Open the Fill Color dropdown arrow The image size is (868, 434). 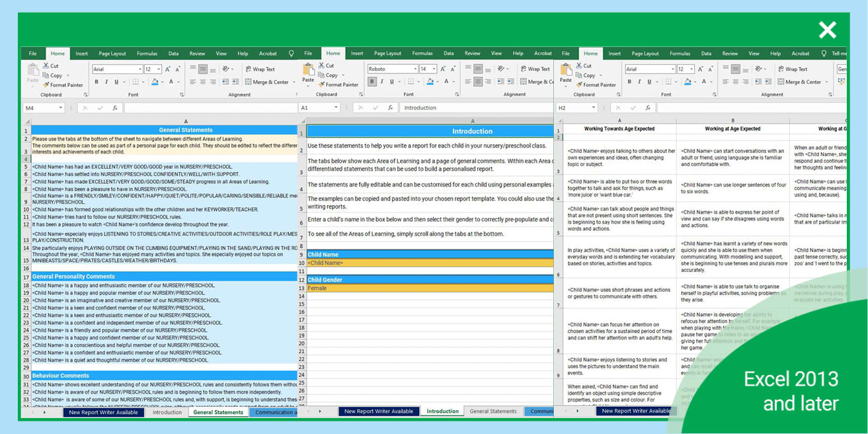point(162,82)
